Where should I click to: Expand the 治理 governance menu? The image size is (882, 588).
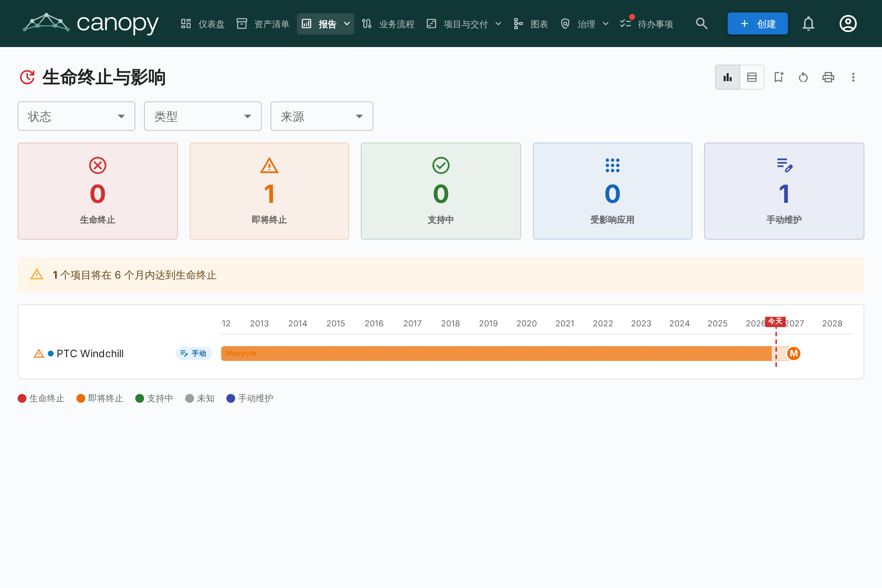584,24
